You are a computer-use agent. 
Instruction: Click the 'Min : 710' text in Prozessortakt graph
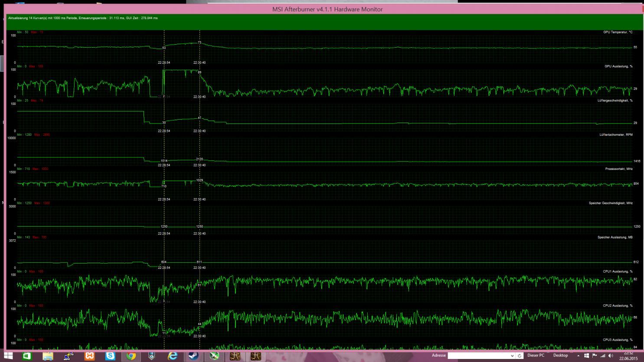[x=23, y=169]
